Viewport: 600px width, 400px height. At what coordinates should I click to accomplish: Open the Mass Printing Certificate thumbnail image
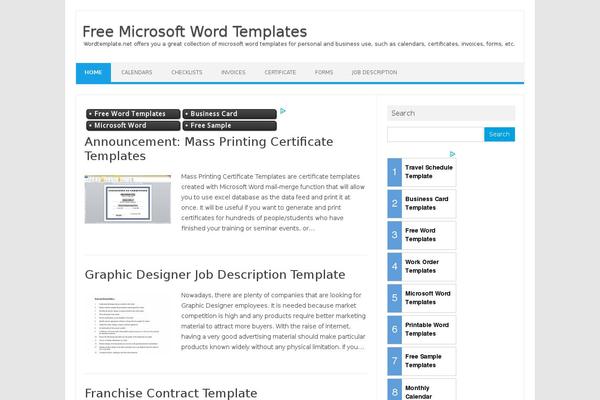[x=128, y=199]
